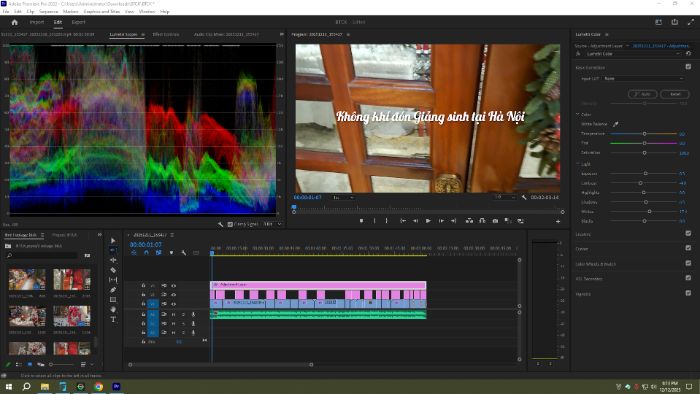Open the Input LUT dropdown
Image resolution: width=700 pixels, height=394 pixels.
click(643, 79)
